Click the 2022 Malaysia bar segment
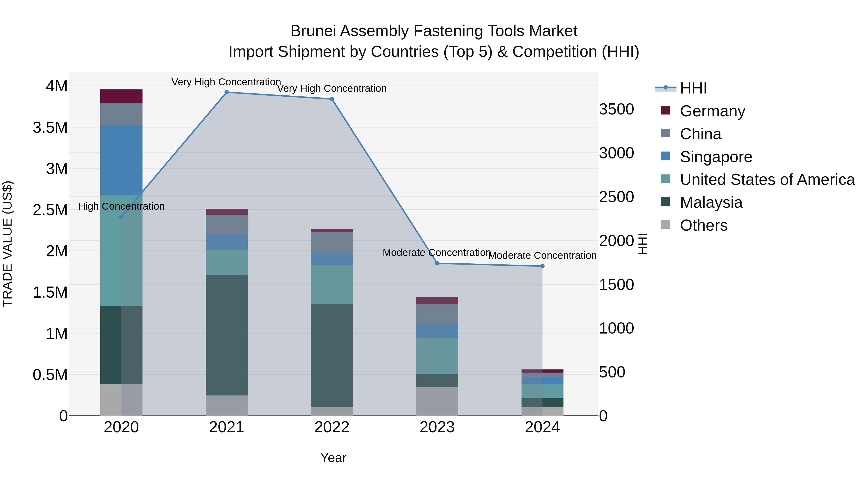This screenshot has width=868, height=488. (332, 356)
